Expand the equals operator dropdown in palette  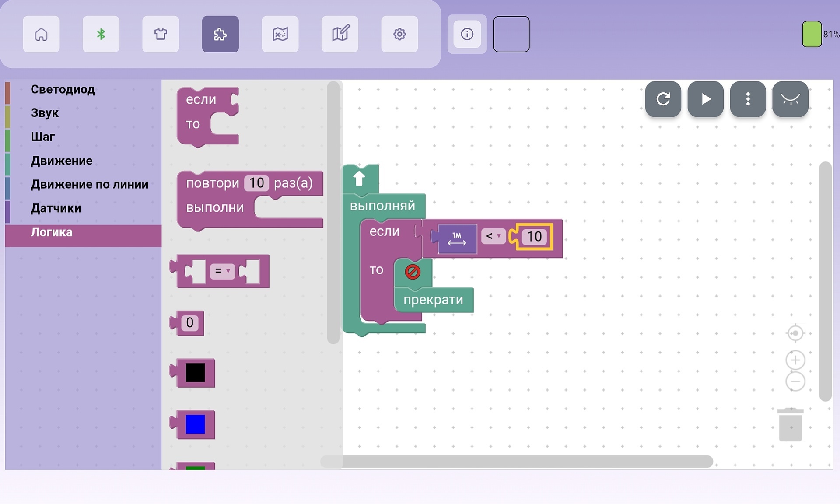[x=222, y=271]
